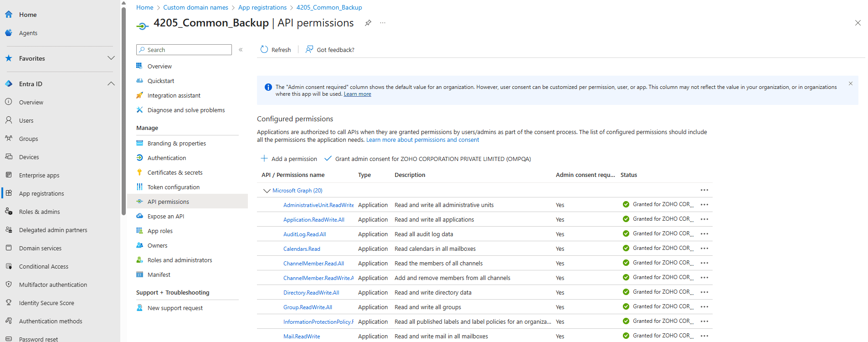This screenshot has height=342, width=868.
Task: Click the Refresh circular arrow icon
Action: tap(264, 49)
